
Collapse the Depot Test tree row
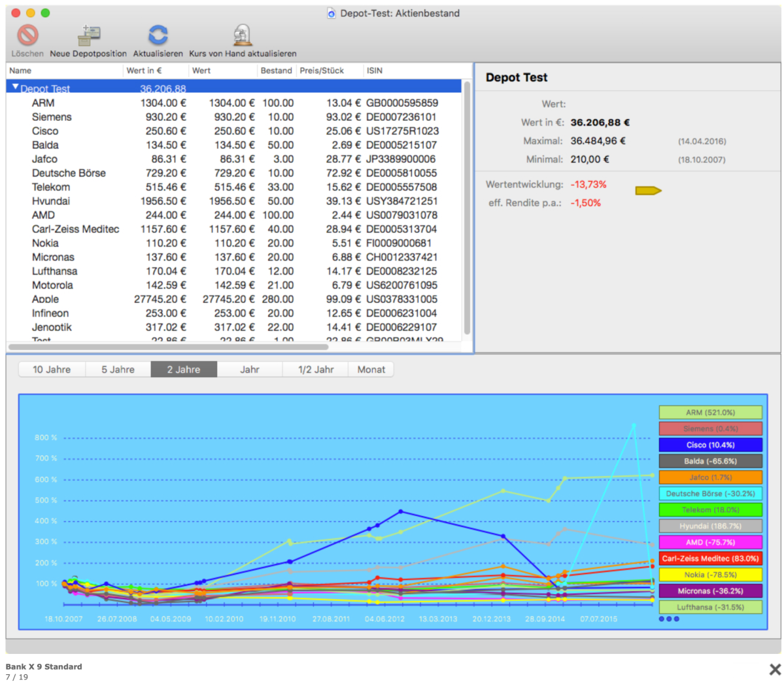click(x=16, y=87)
